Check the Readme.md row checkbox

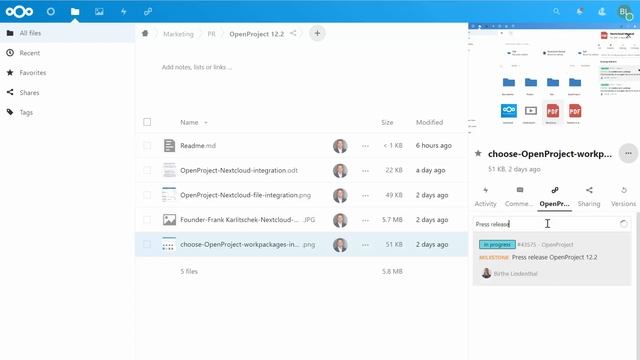[x=147, y=146]
